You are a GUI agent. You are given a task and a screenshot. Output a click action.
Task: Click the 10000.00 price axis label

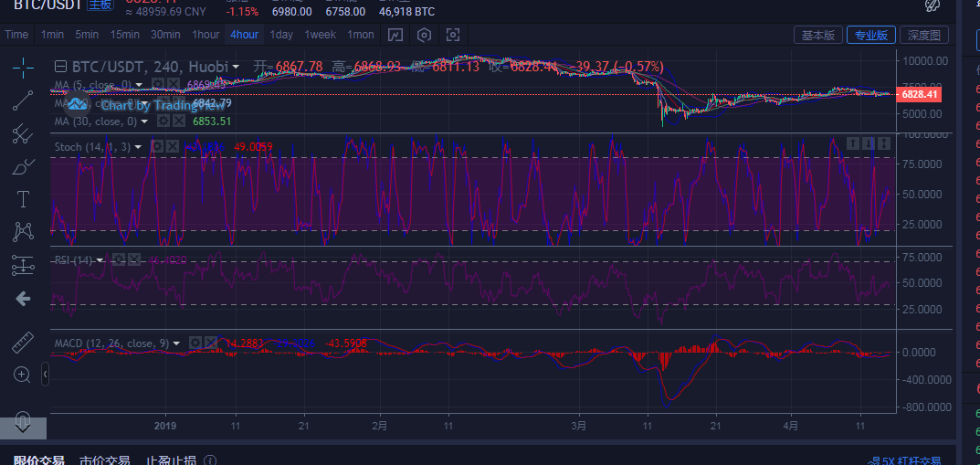tap(925, 61)
